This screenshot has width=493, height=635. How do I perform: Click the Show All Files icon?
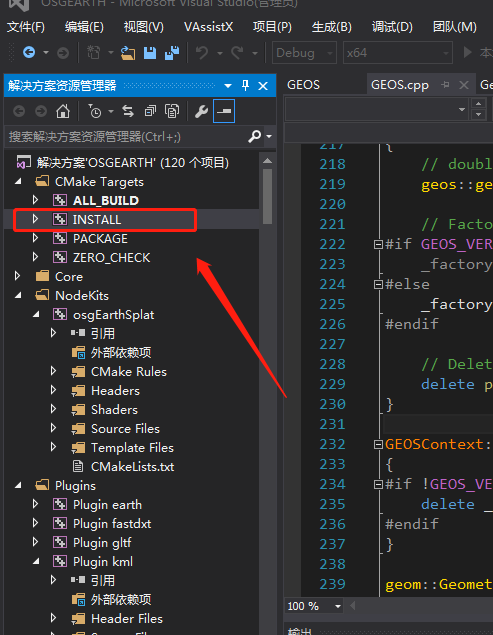coord(172,111)
